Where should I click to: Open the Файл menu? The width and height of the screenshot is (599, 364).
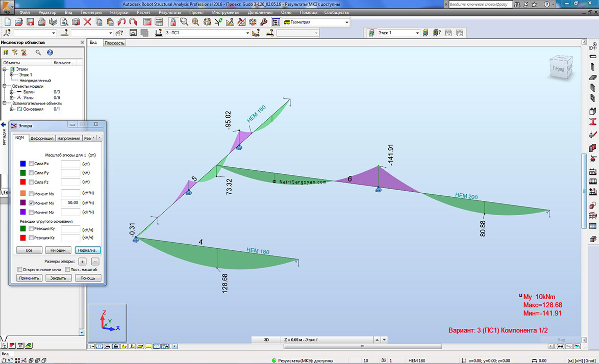[24, 13]
